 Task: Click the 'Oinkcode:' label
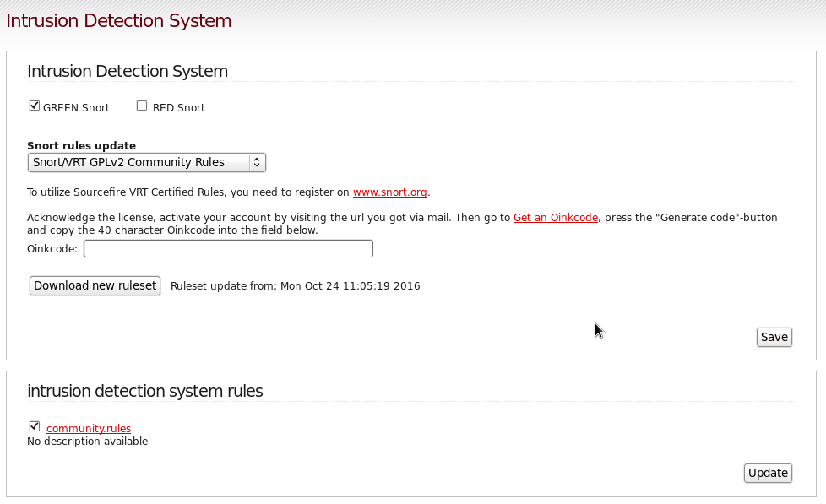tap(52, 248)
